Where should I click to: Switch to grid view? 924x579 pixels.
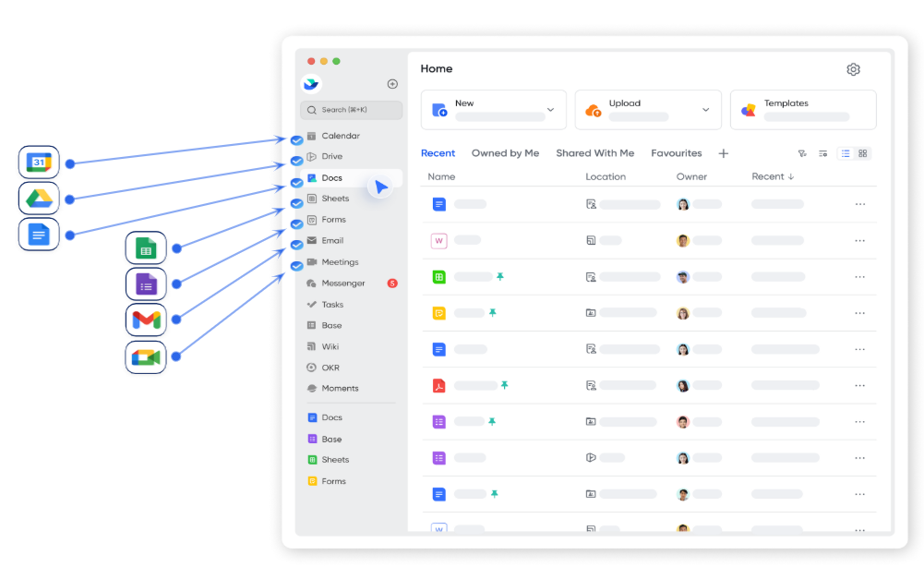(x=863, y=153)
